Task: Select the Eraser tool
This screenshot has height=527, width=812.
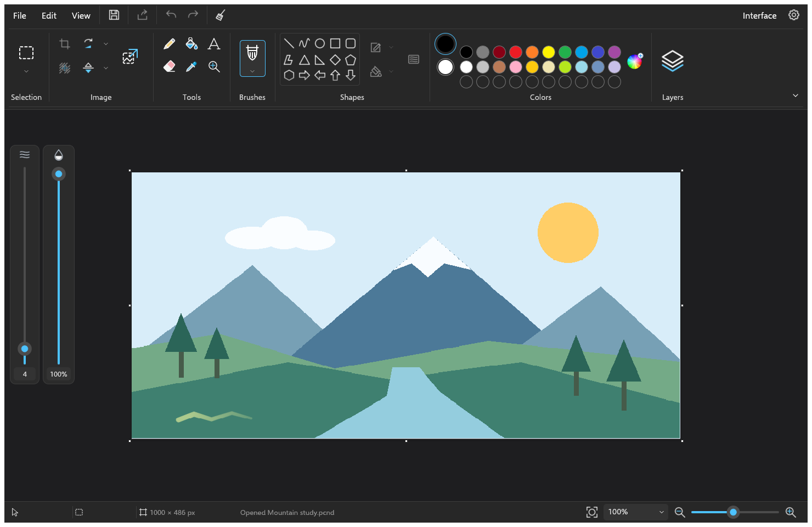Action: [x=169, y=66]
